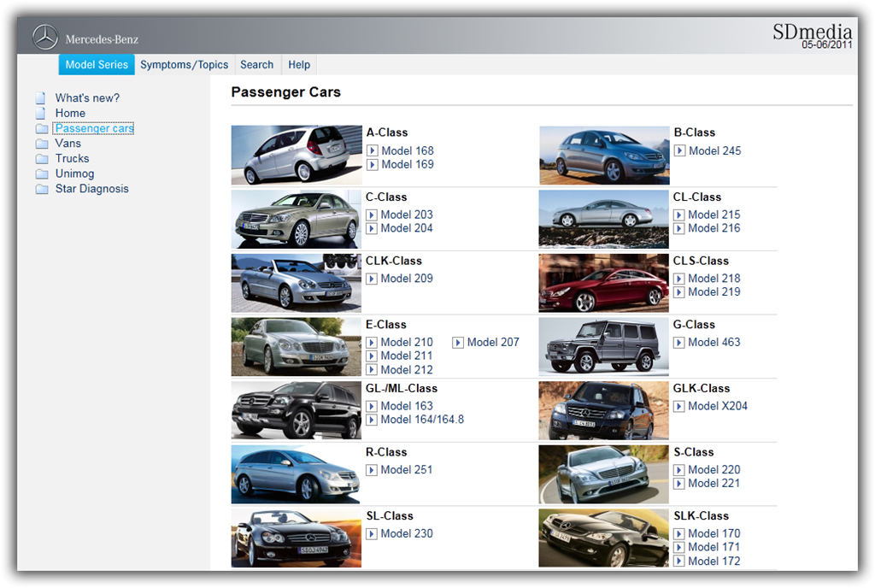
Task: Open the Model 164/164.8 link
Action: [x=424, y=420]
